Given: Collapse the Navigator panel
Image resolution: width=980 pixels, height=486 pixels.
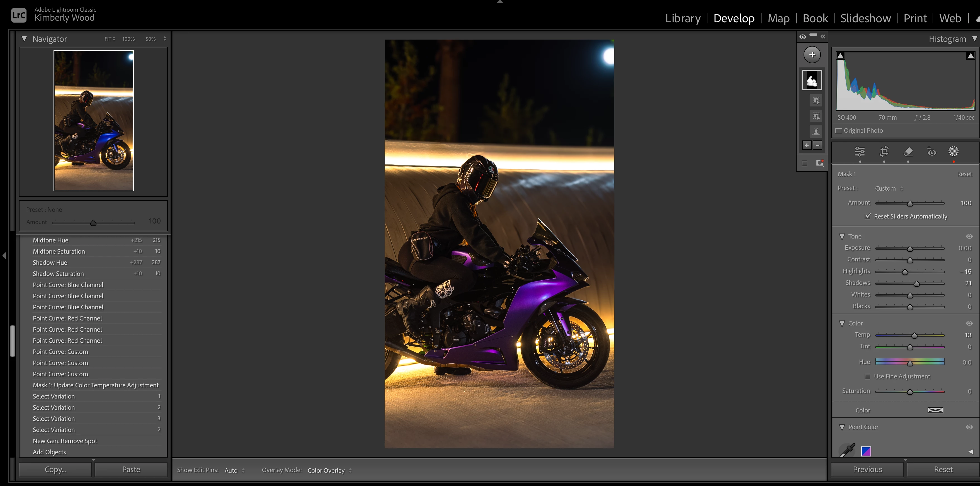Looking at the screenshot, I should point(24,39).
